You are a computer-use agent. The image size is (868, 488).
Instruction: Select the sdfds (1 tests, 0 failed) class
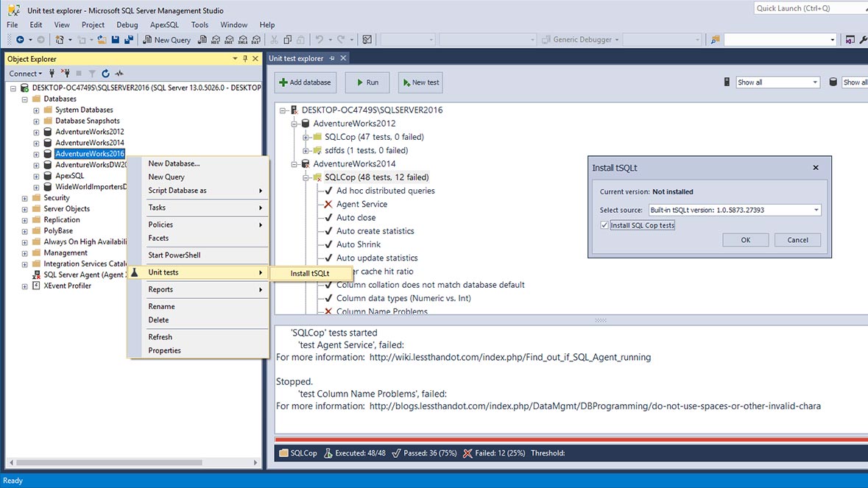pos(366,150)
